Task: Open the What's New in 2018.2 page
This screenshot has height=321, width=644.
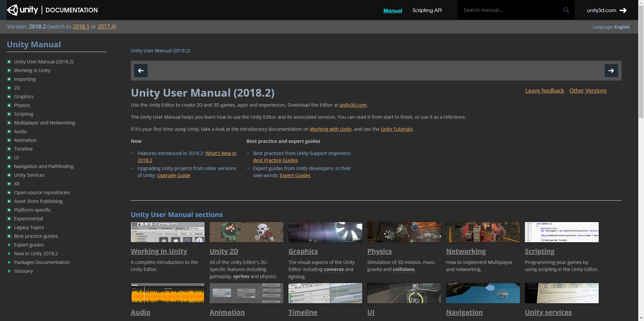Action: pos(220,153)
